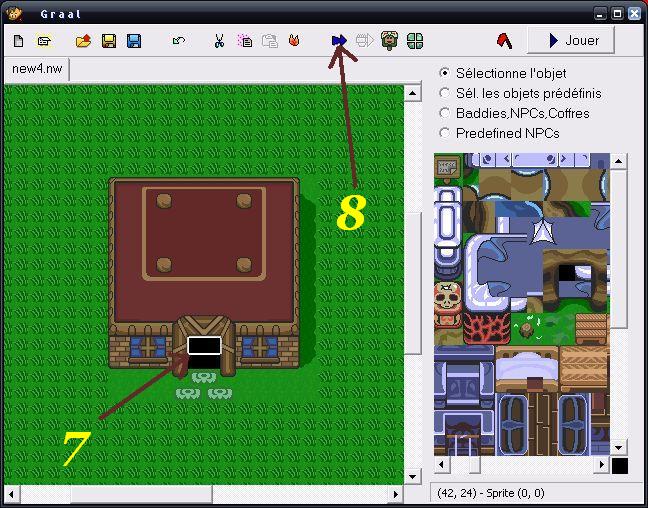Click the red axe tool icon
Image resolution: width=648 pixels, height=508 pixels.
click(505, 41)
